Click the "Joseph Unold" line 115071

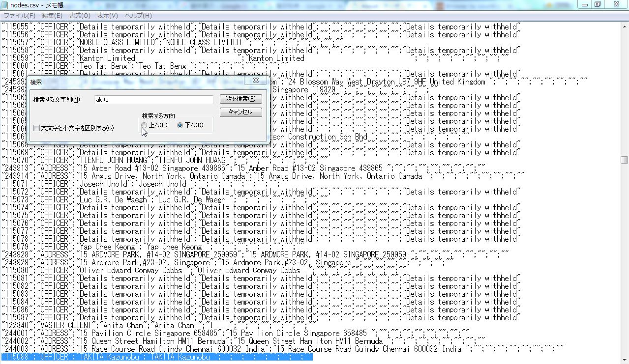point(145,184)
